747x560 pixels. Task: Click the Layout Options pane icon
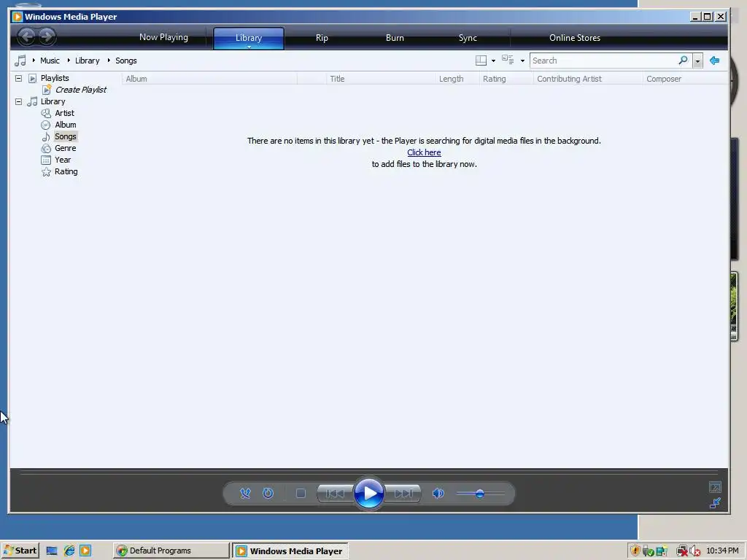coord(481,61)
